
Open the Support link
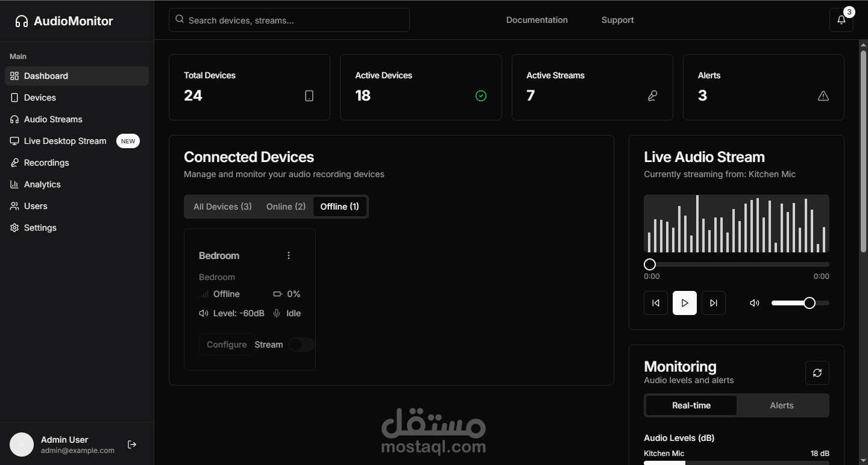(x=618, y=20)
